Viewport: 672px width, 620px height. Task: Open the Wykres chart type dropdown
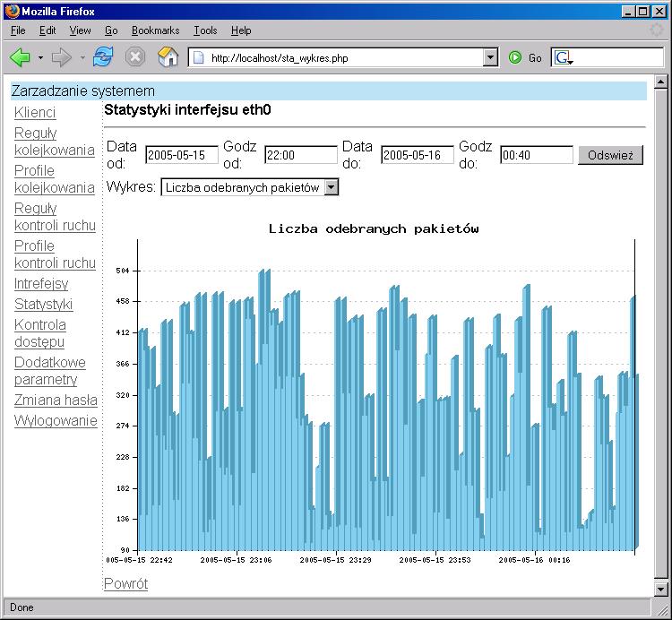[332, 187]
